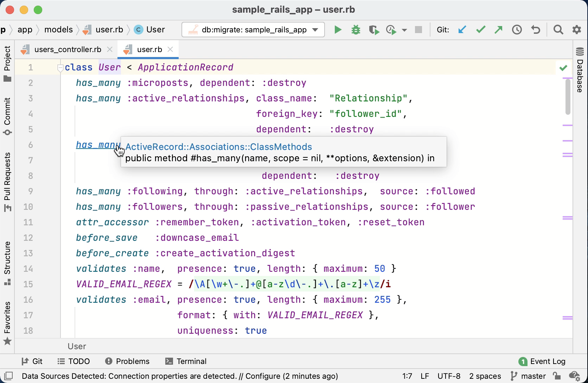Open IDE settings gear

(577, 30)
